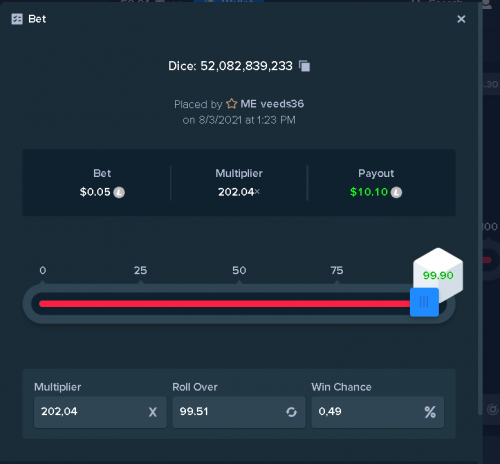This screenshot has width=500, height=464.
Task: Click the Bet header list icon
Action: 17,19
